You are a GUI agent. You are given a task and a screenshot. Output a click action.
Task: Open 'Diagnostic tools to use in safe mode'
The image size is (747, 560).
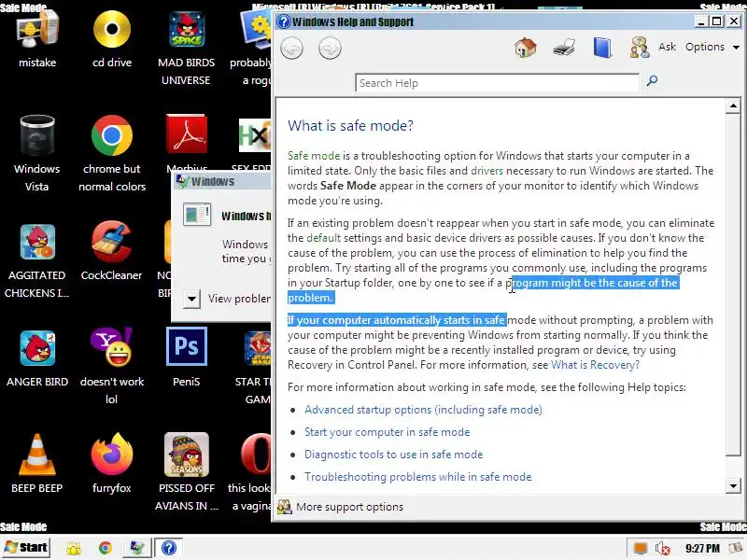pyautogui.click(x=393, y=455)
